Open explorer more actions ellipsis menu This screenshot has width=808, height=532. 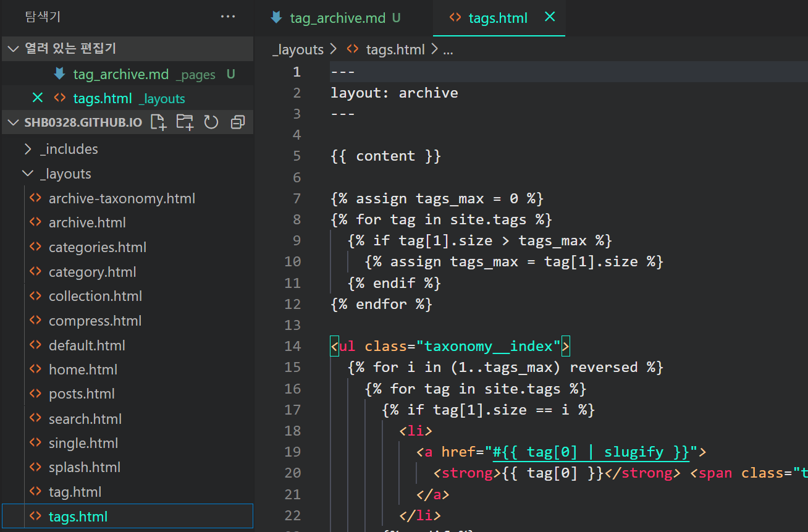(x=228, y=17)
